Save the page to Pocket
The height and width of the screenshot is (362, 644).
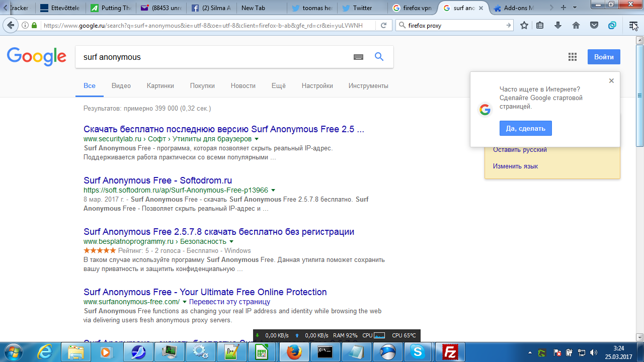594,25
